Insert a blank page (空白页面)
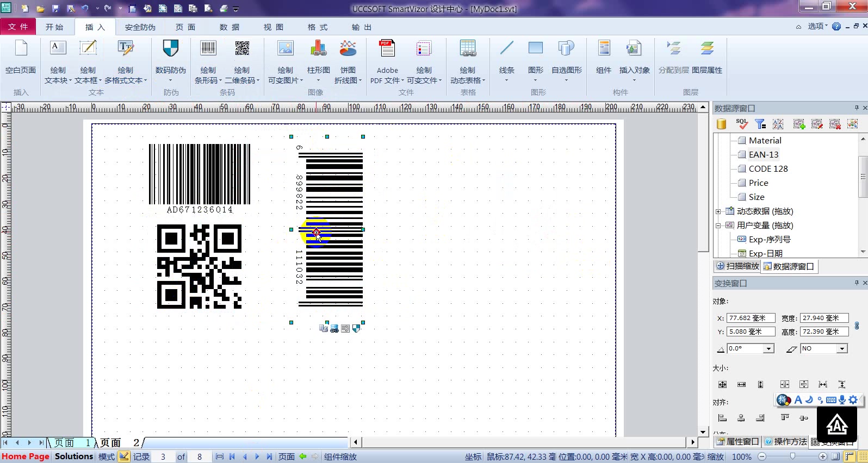 pos(21,57)
